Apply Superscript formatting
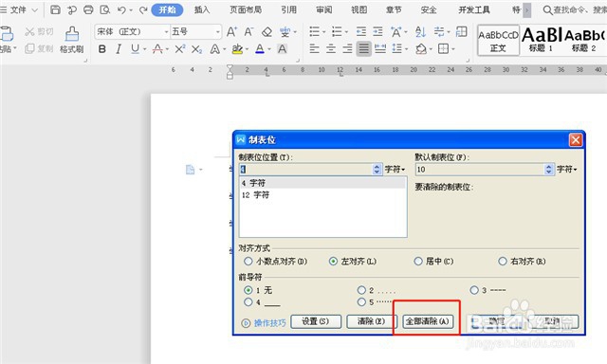The height and width of the screenshot is (364, 607). (179, 49)
